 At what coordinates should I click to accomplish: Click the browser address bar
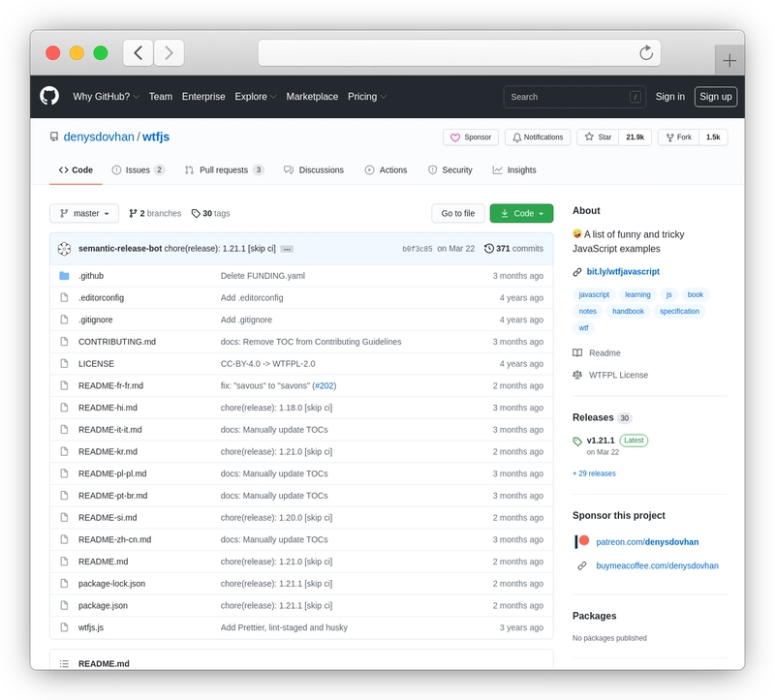(x=459, y=53)
